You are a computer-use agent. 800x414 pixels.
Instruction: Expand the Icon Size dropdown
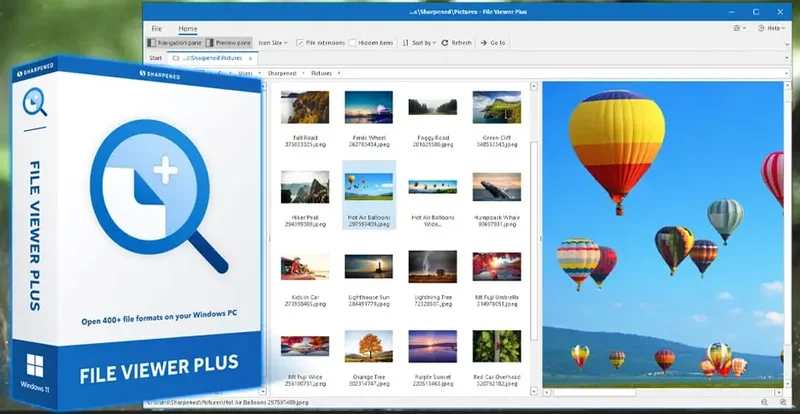coord(273,43)
